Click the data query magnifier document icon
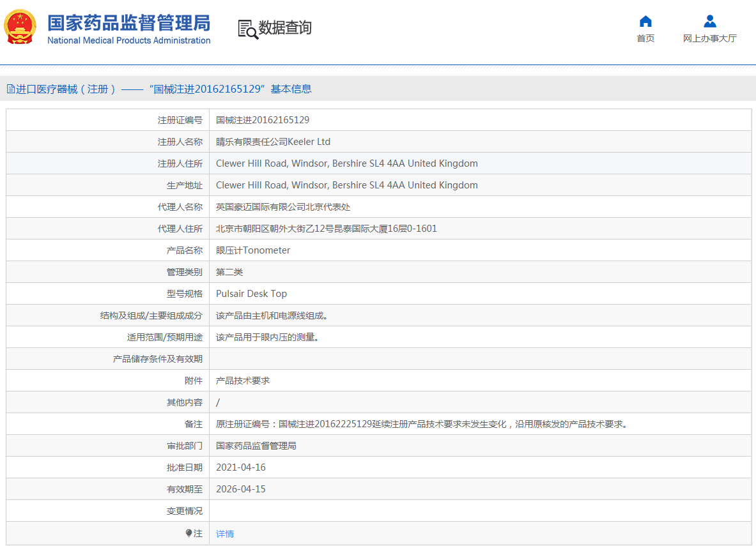Screen dimensions: 756x546 coord(248,29)
